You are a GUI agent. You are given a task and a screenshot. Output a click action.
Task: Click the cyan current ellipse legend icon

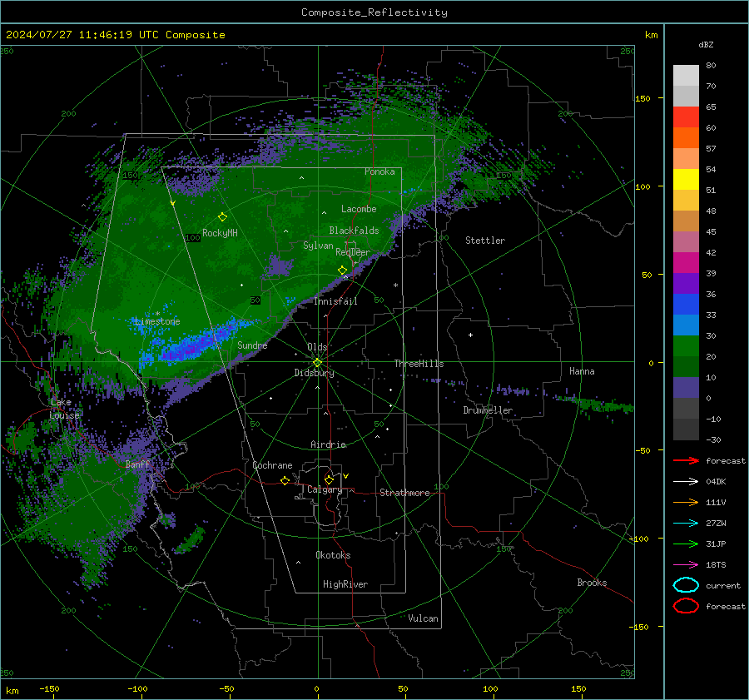(686, 585)
